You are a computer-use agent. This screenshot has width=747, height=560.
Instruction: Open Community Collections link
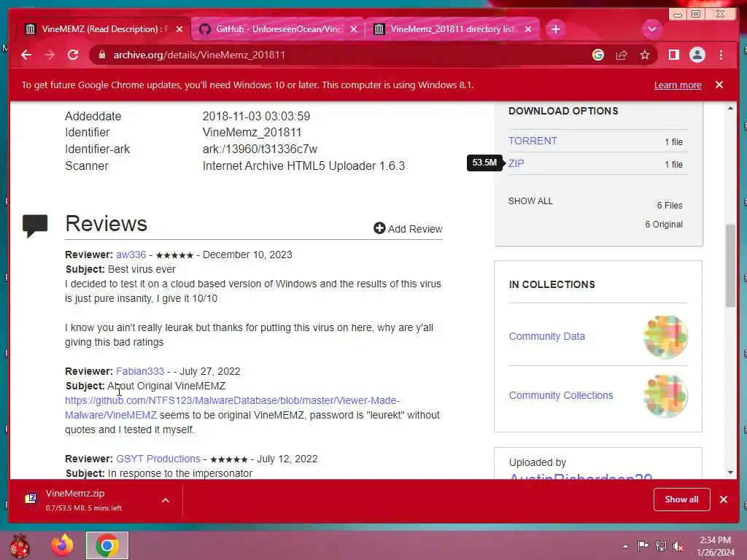pyautogui.click(x=561, y=395)
